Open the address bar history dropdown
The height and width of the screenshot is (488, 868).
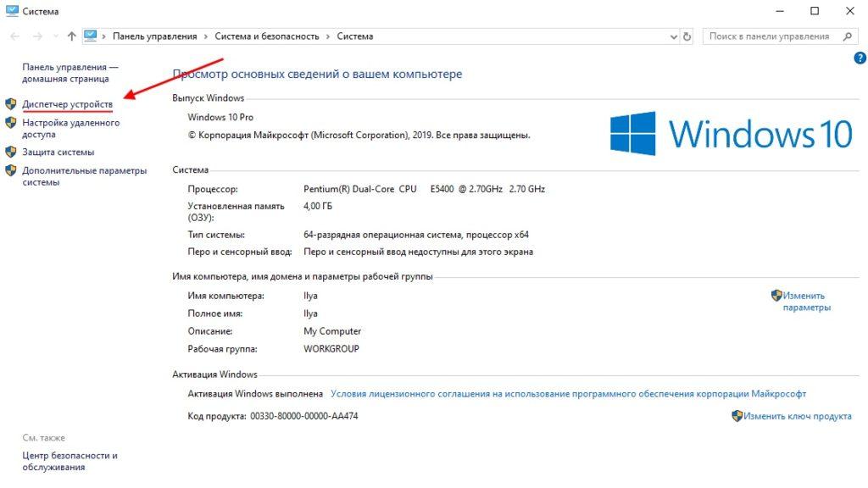point(674,36)
